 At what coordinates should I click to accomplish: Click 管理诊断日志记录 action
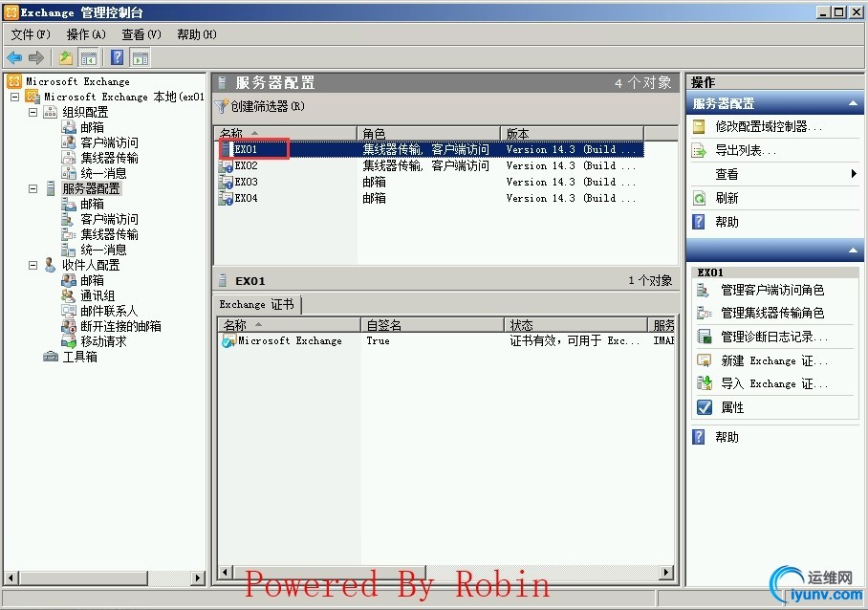click(774, 337)
